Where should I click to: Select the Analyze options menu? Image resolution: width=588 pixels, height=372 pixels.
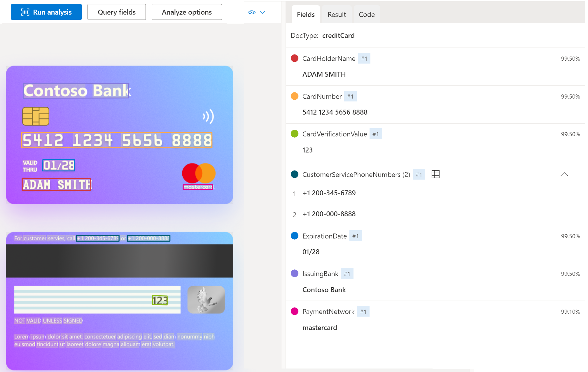click(186, 12)
